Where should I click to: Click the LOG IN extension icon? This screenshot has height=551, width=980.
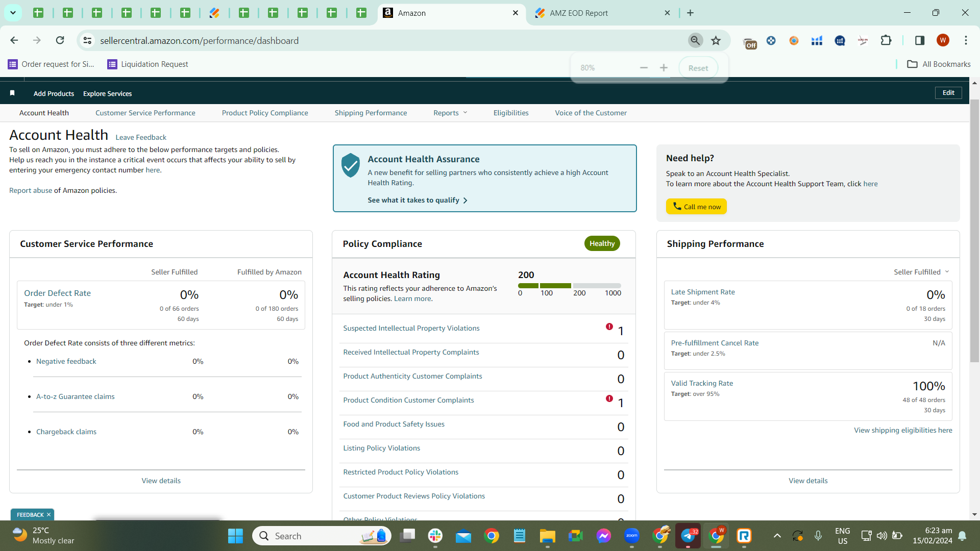[x=863, y=40]
